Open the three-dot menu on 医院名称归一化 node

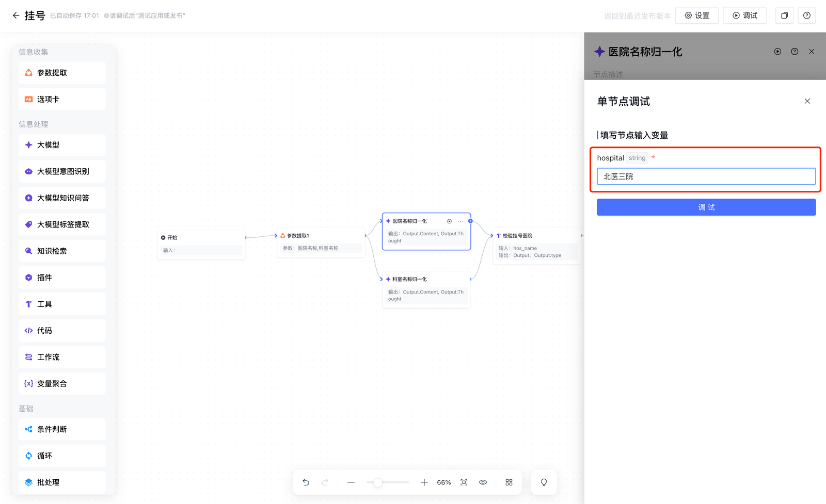460,221
